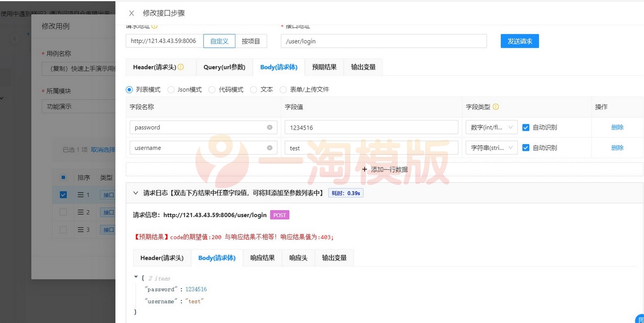Toggle 自动识别 checkbox in username row
644x323 pixels.
[x=526, y=148]
